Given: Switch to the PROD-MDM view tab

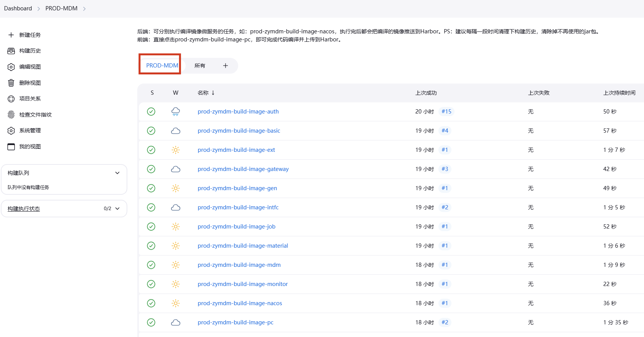Looking at the screenshot, I should pos(162,66).
